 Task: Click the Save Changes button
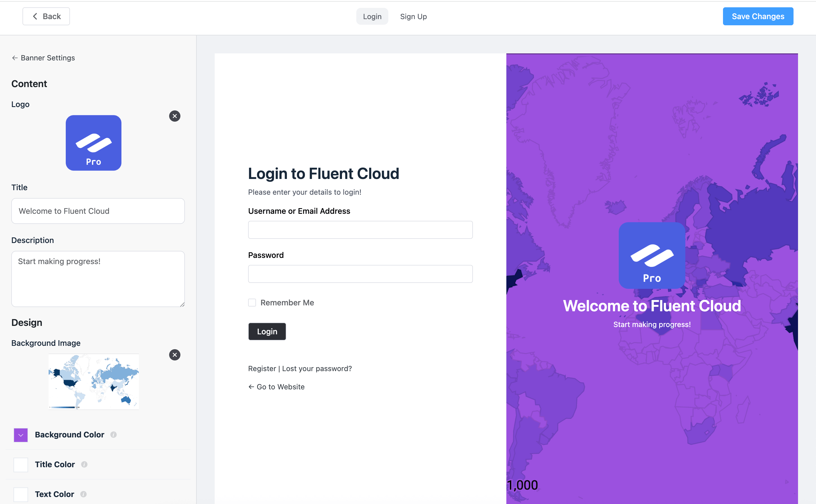(x=758, y=16)
